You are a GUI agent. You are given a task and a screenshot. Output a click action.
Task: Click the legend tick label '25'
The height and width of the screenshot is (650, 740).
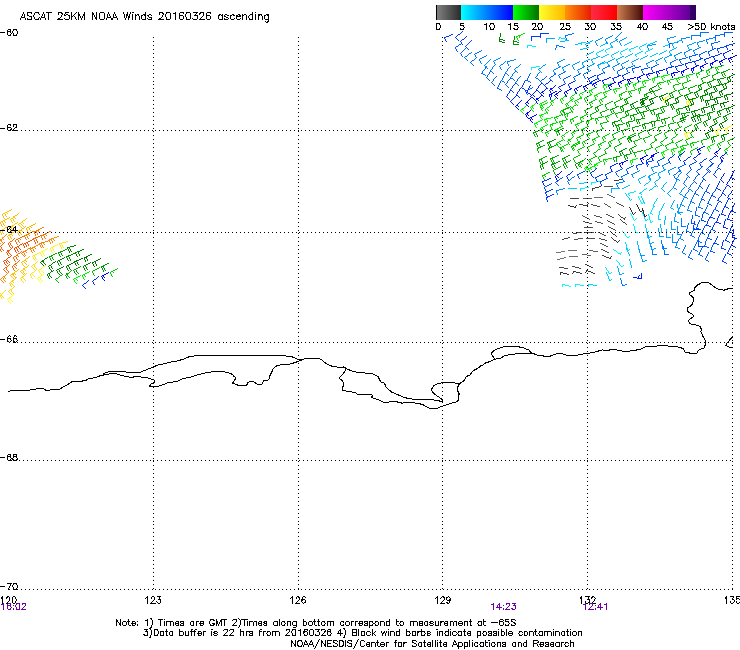click(x=565, y=27)
